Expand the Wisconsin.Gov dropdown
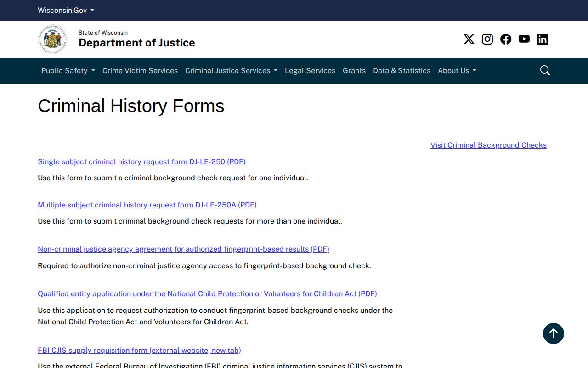588x368 pixels. [x=66, y=10]
